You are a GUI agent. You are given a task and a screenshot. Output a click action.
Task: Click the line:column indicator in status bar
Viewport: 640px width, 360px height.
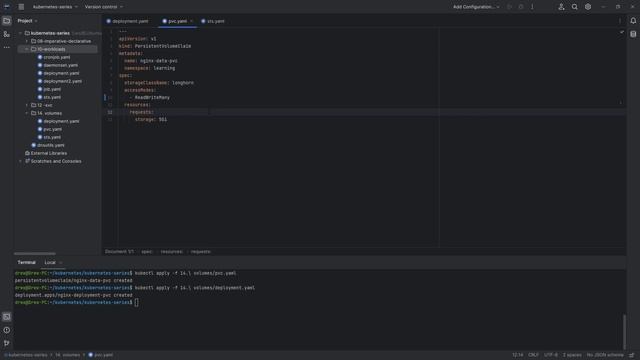[517, 355]
